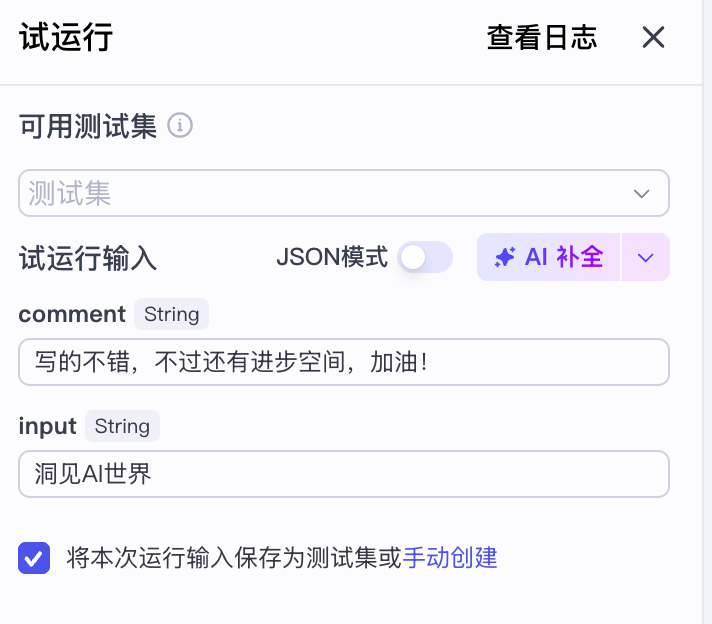This screenshot has height=624, width=712.
Task: Close the 试运行 panel with X
Action: [653, 38]
